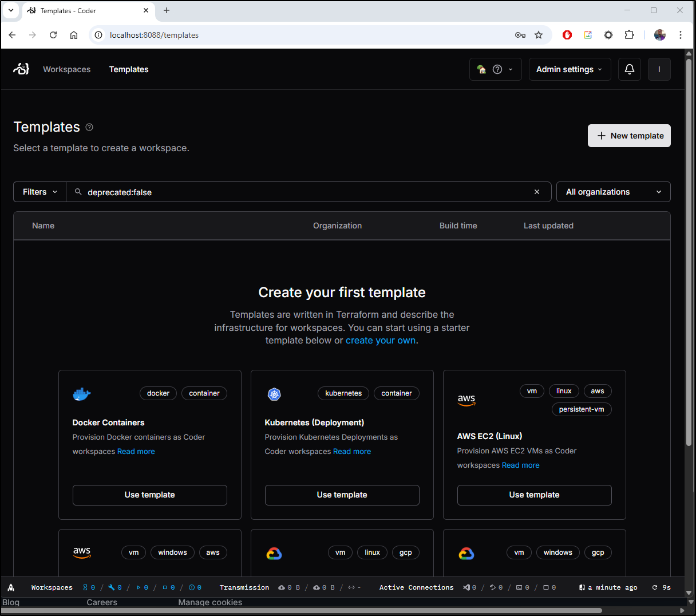The height and width of the screenshot is (616, 696).
Task: Bookmark this page with the star icon
Action: coord(539,35)
